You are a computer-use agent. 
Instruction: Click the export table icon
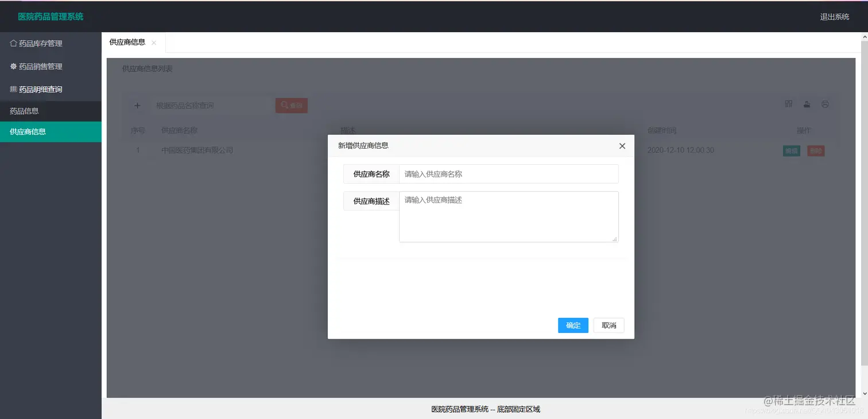click(807, 104)
